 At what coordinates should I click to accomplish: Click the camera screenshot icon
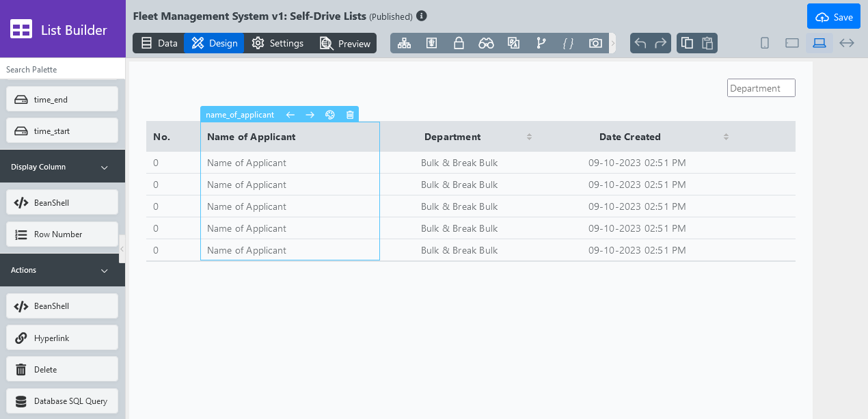pyautogui.click(x=595, y=43)
